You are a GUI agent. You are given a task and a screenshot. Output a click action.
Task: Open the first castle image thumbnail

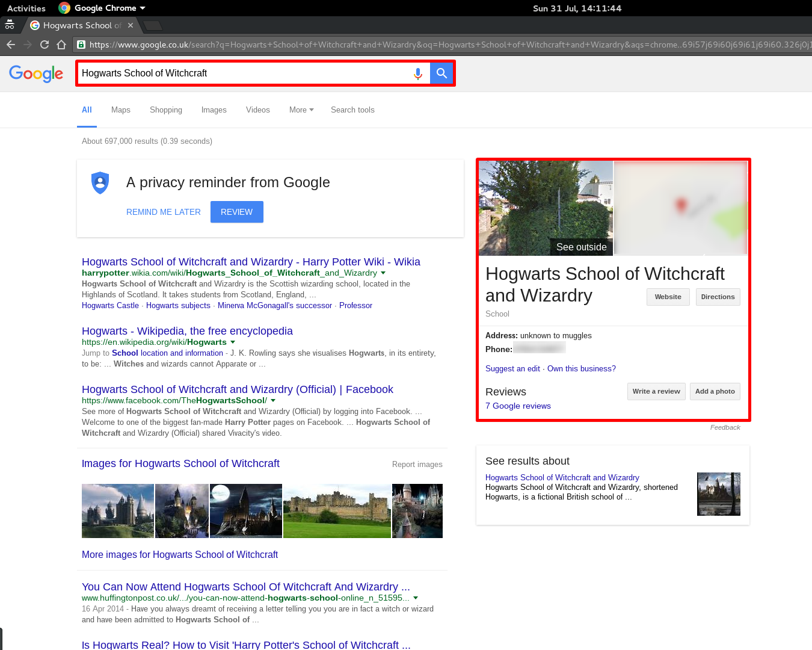(x=118, y=511)
